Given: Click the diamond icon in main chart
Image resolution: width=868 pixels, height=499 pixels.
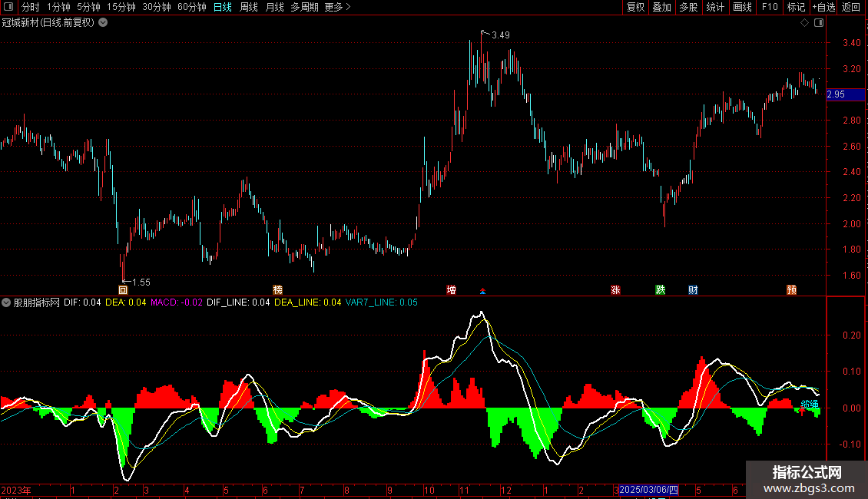Looking at the screenshot, I should pos(805,23).
